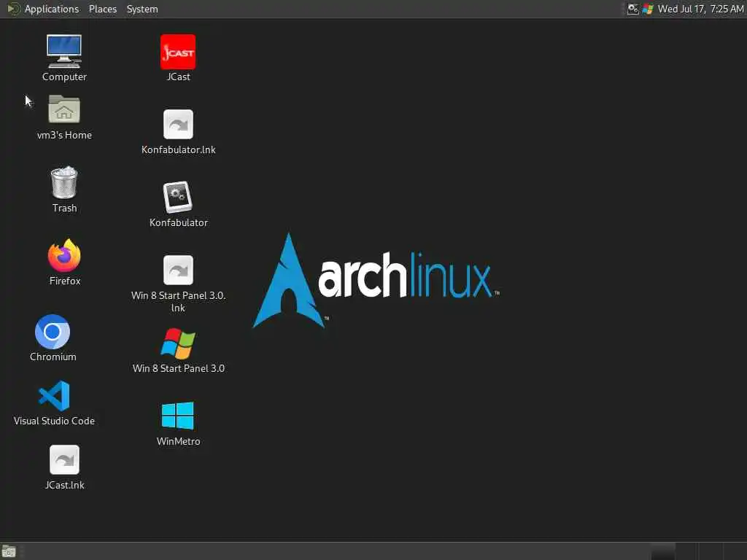Launch Firefox from the desktop
Viewport: 747px width, 560px height.
pyautogui.click(x=64, y=255)
